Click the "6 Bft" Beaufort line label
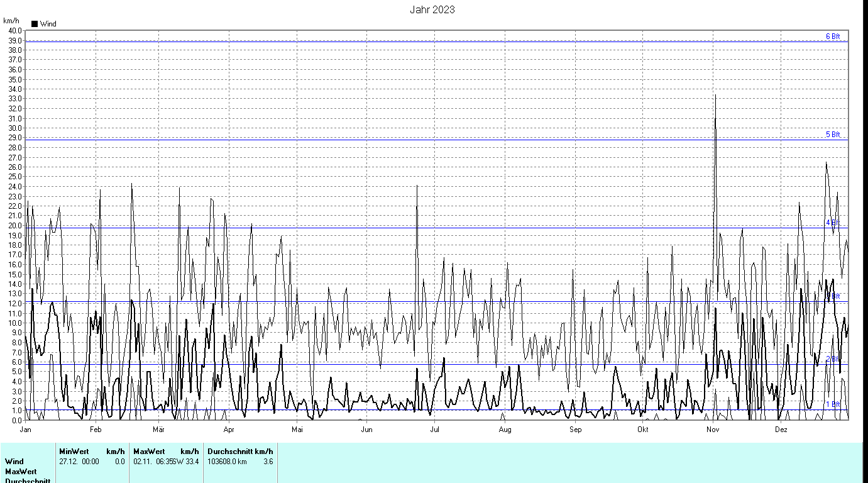Screen dimensions: 868x483 tap(833, 36)
